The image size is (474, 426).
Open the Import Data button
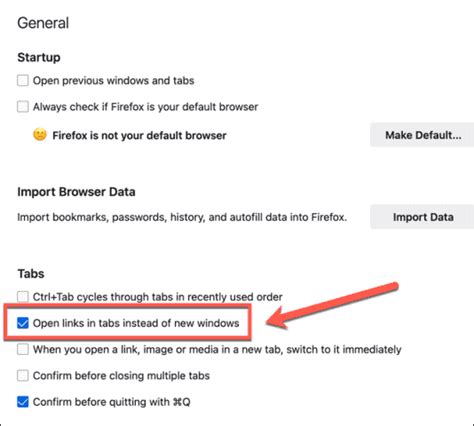(x=423, y=217)
